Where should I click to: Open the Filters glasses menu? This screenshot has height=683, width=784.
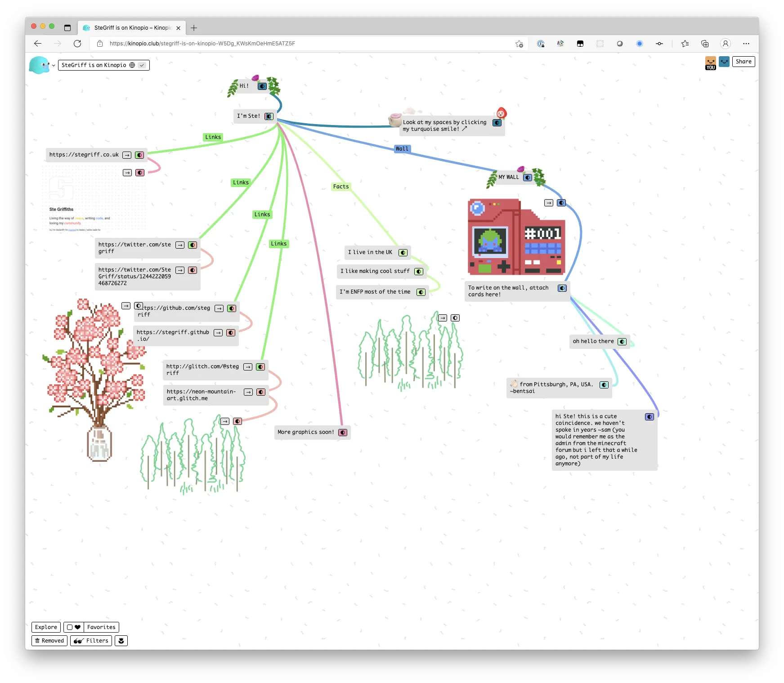(x=91, y=641)
